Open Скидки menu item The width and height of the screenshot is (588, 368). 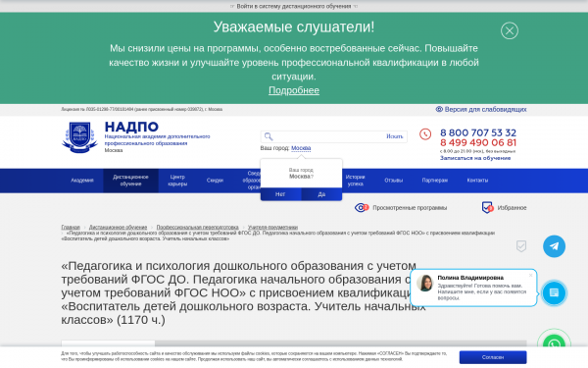click(215, 181)
